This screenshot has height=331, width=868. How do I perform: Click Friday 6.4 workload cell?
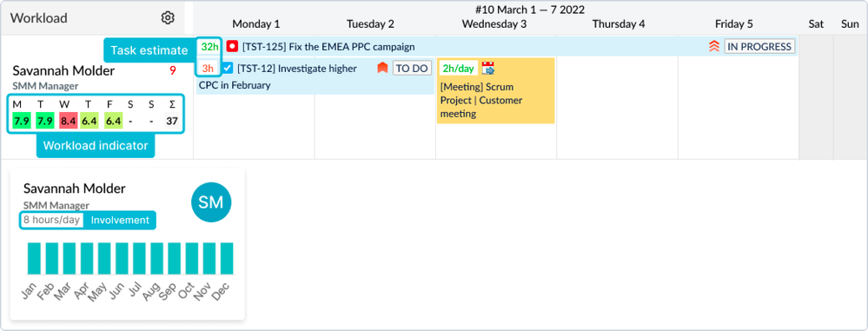(114, 121)
